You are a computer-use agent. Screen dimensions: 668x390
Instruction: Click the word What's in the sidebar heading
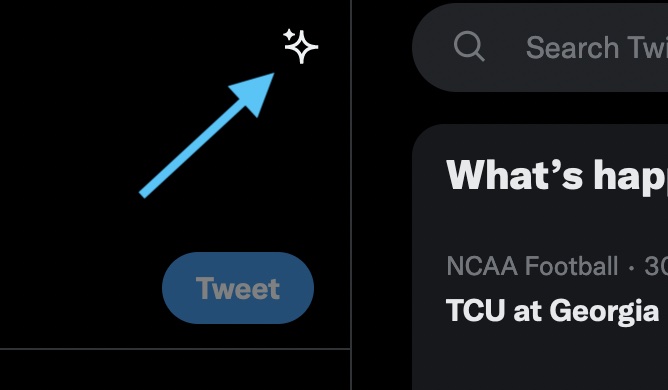point(514,175)
